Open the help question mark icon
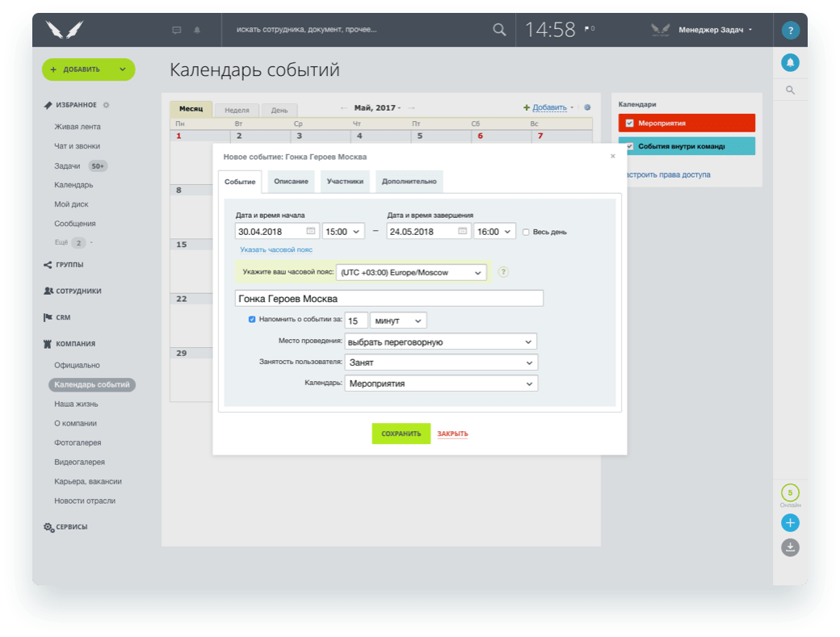The image size is (840, 637). [x=790, y=30]
